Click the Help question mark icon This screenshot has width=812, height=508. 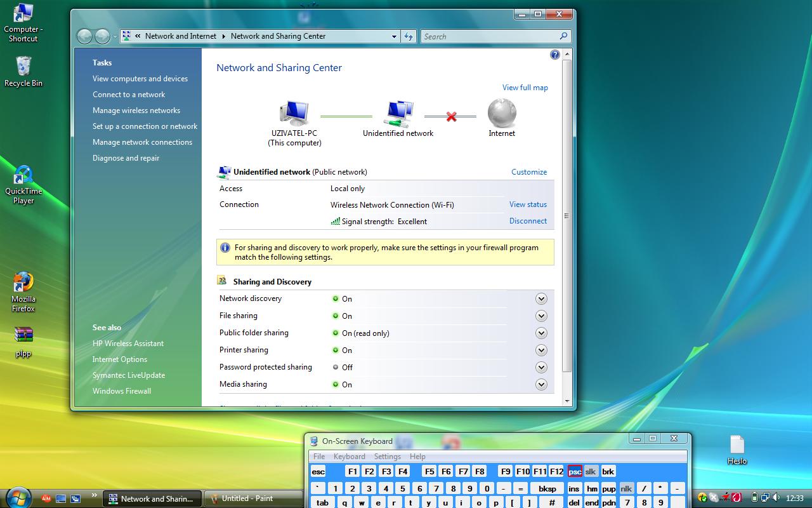pyautogui.click(x=555, y=55)
